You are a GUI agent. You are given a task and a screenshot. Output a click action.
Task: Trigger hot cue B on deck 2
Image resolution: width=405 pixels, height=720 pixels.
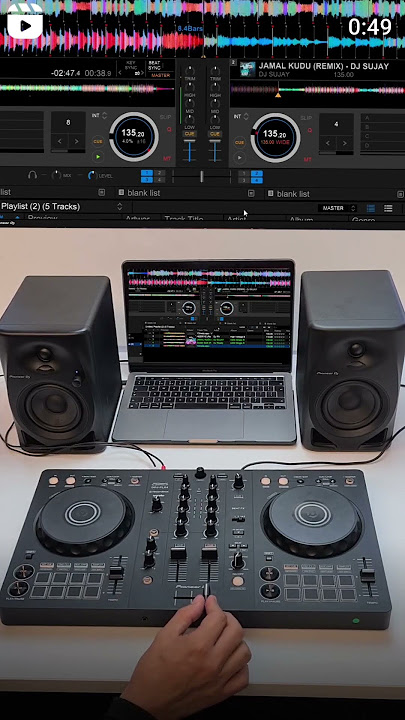382,127
